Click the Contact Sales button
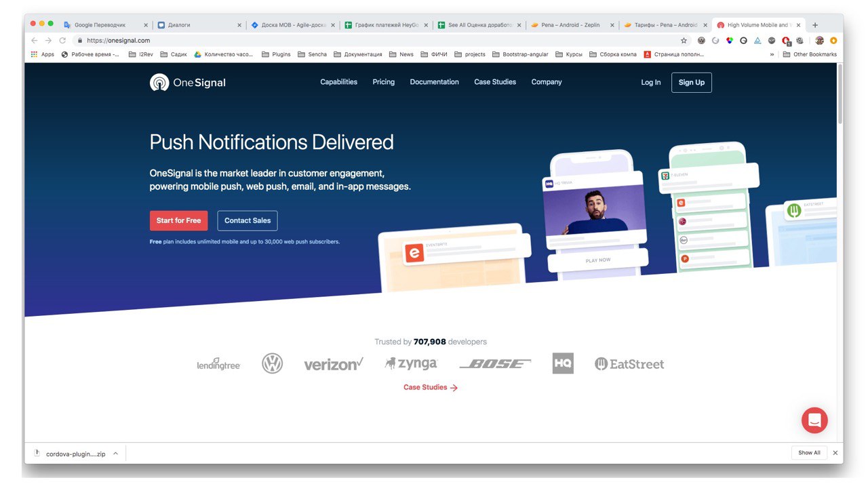Viewport: 868px width, 499px height. pos(248,220)
